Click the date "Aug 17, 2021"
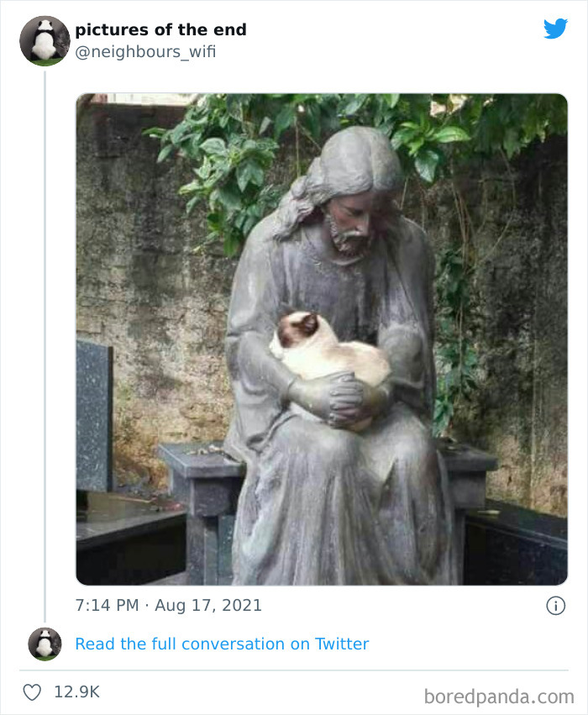Screen dimensions: 588x715 [212, 605]
